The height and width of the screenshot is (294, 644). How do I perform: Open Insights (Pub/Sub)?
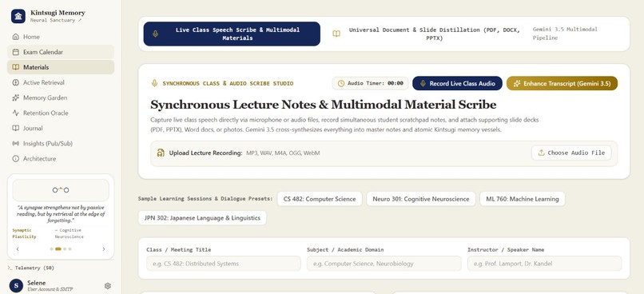[61, 143]
